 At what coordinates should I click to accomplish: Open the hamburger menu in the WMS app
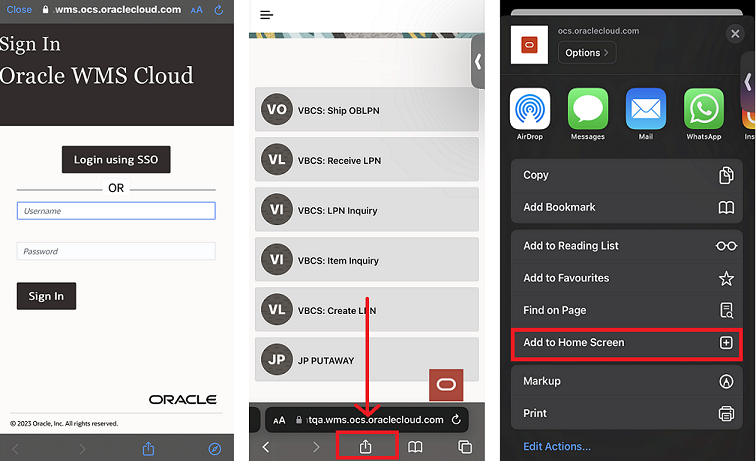point(267,15)
